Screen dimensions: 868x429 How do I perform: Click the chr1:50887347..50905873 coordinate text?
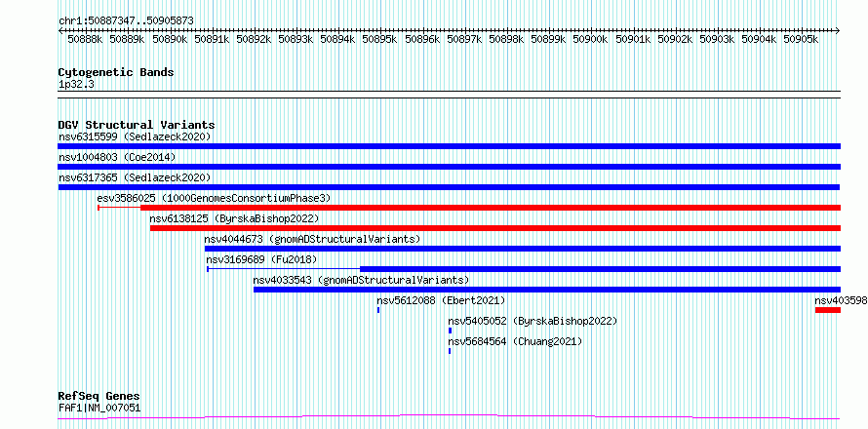[126, 20]
